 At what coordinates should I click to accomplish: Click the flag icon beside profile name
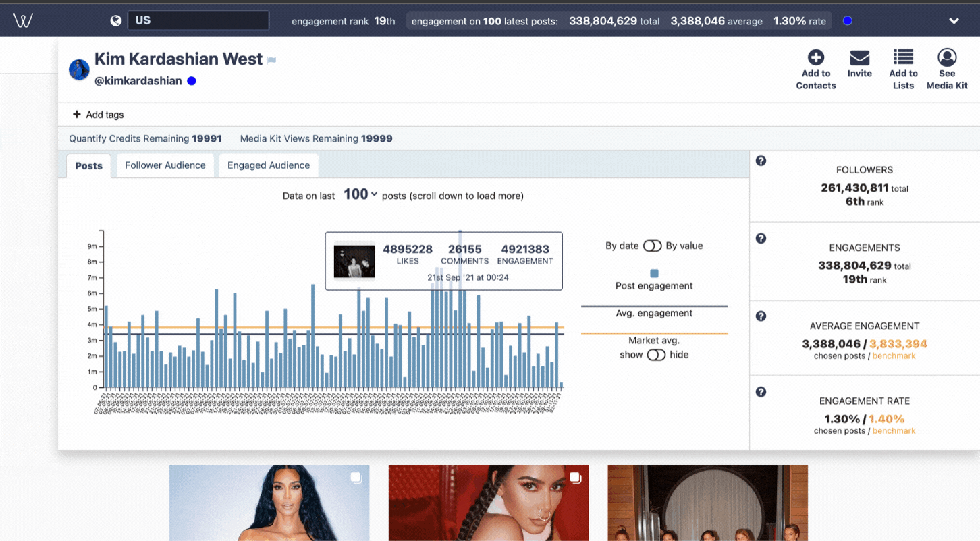(x=271, y=60)
